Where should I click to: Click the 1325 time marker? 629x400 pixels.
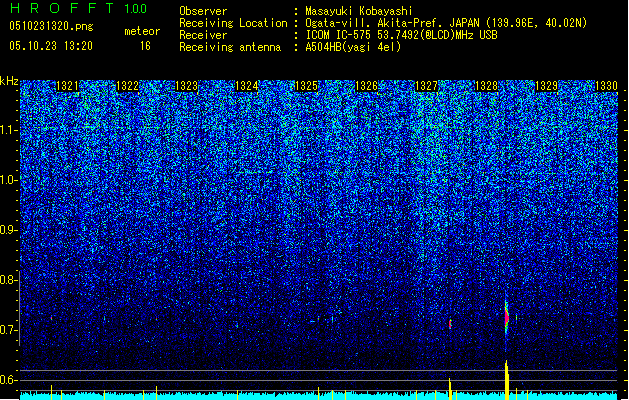[x=306, y=86]
